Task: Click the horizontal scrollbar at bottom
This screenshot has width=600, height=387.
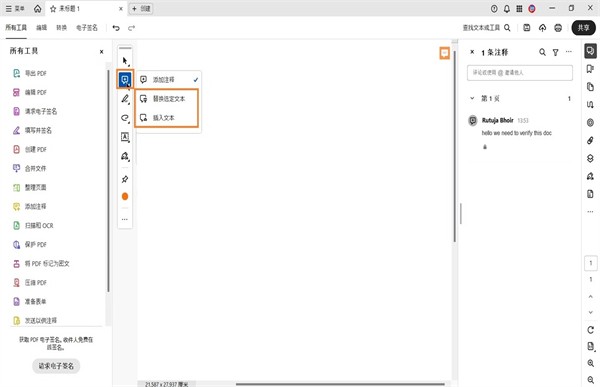Action: pyautogui.click(x=340, y=384)
